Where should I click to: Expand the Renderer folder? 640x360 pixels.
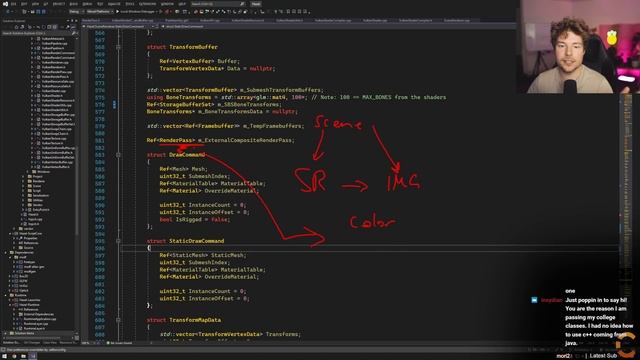[x=23, y=181]
